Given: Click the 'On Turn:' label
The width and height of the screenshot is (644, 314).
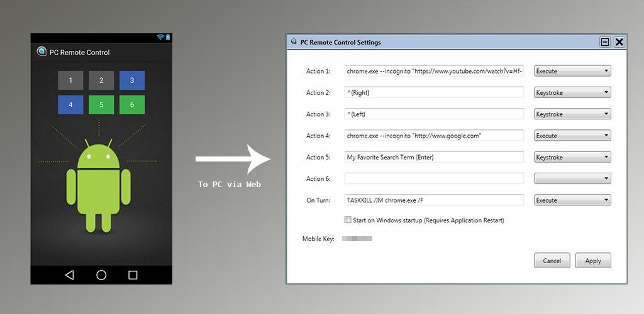Looking at the screenshot, I should 318,200.
